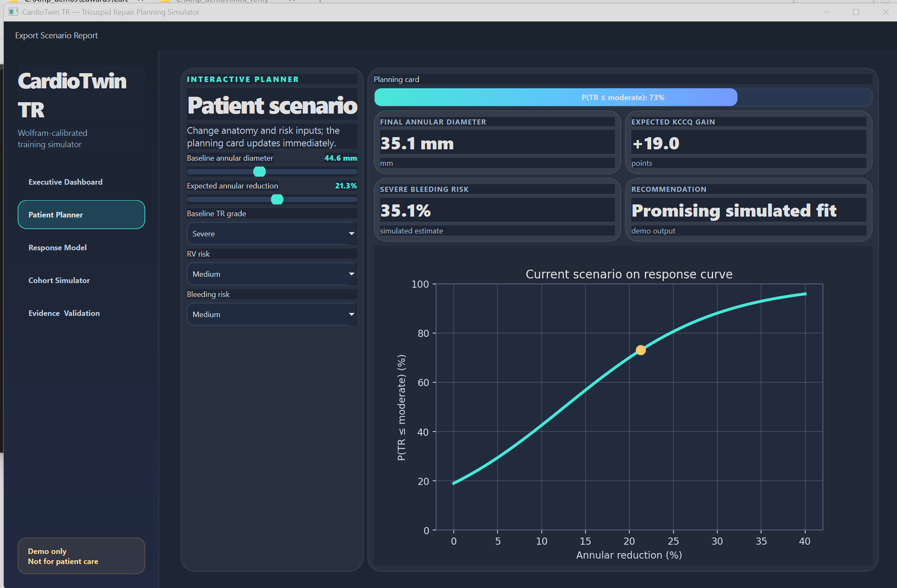Screen dimensions: 897x588
Task: Click the CardioTwin TR sidebar logo text
Action: click(x=72, y=95)
